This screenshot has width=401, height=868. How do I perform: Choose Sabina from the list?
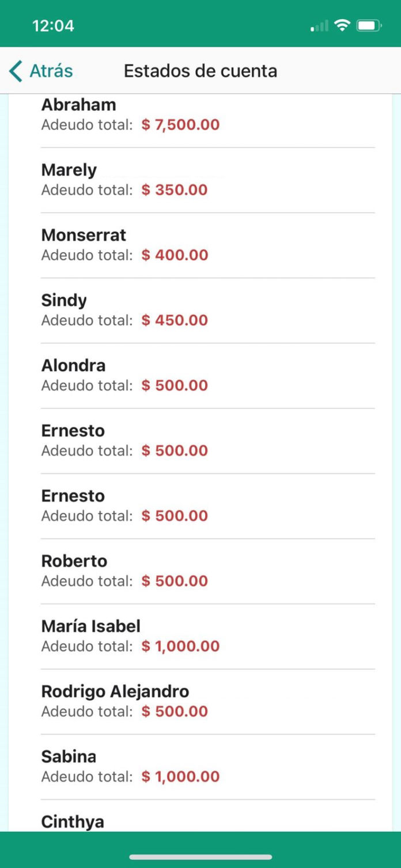69,756
